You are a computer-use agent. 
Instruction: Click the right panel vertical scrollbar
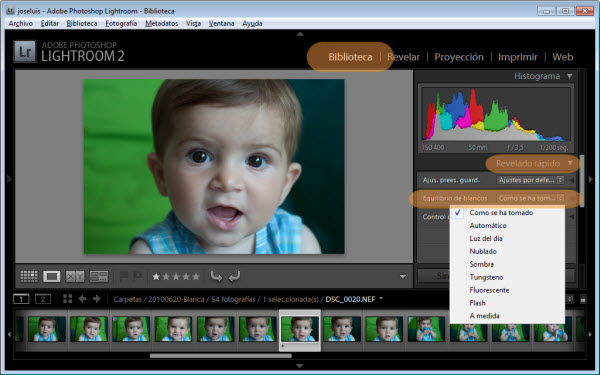tap(582, 181)
